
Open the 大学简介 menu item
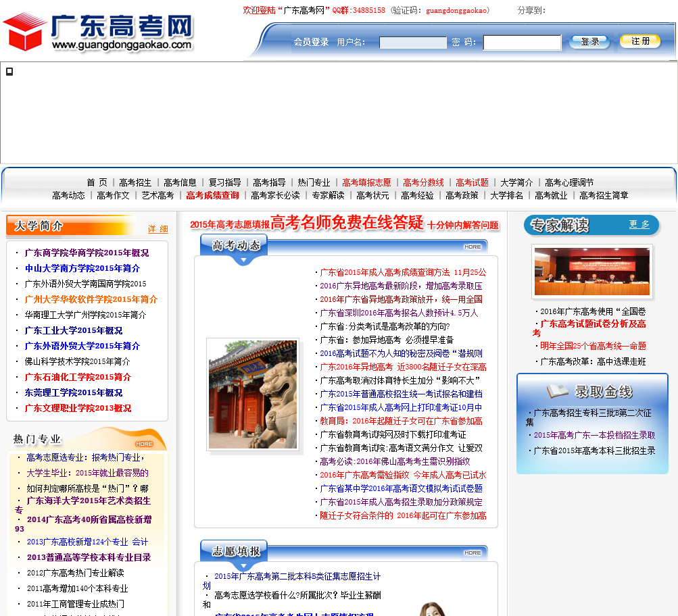(x=516, y=182)
